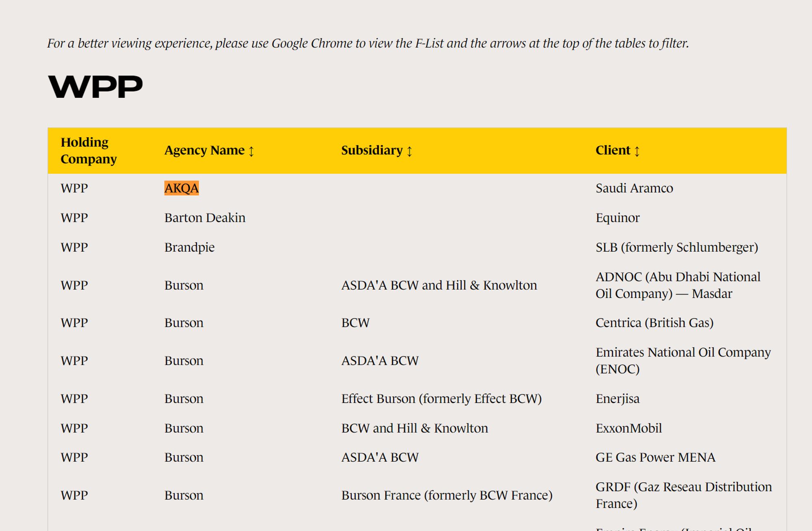Click Burson agency in ADNOC row
The height and width of the screenshot is (531, 812).
coord(184,285)
